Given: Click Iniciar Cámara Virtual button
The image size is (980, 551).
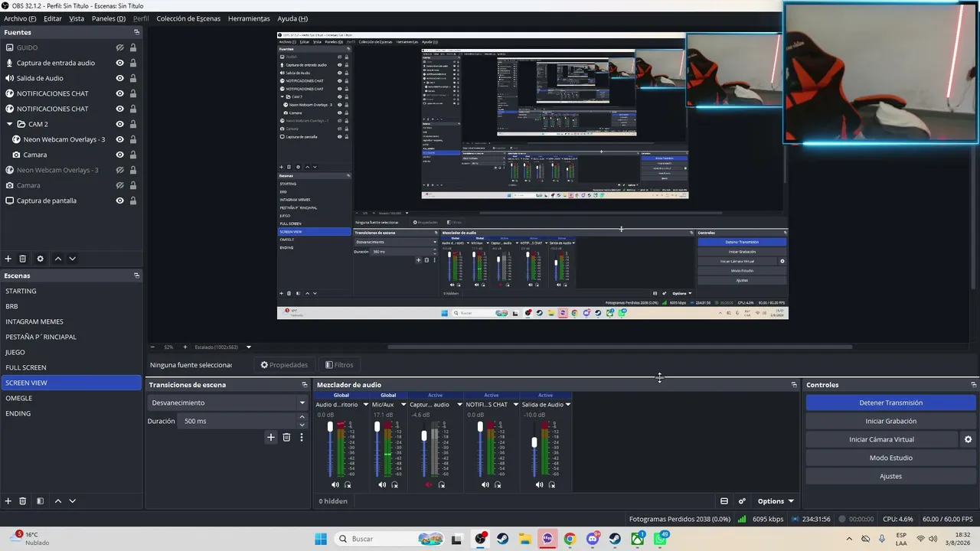Looking at the screenshot, I should click(x=881, y=439).
